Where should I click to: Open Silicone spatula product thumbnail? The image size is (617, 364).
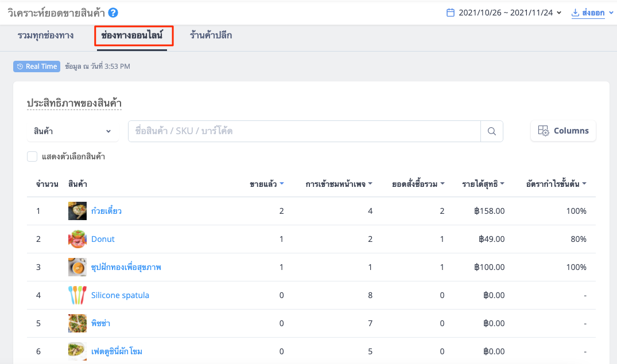coord(77,295)
